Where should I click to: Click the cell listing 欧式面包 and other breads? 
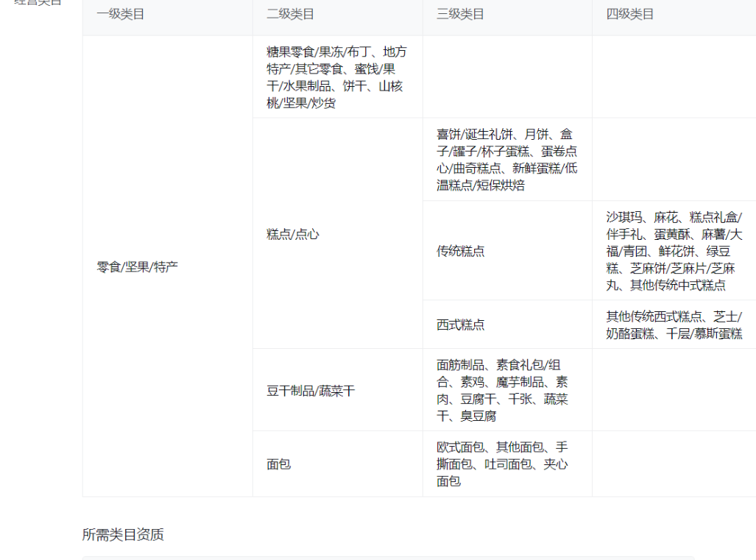502,464
